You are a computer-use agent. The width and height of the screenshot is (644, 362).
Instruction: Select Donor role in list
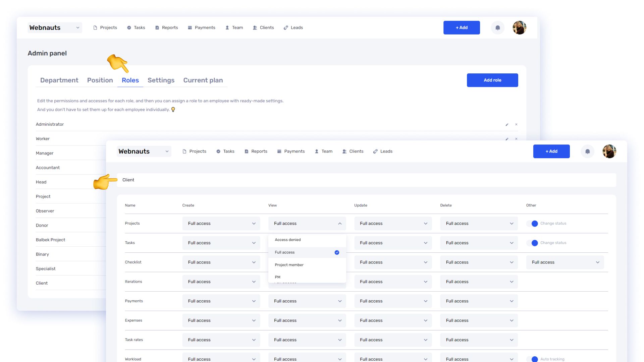coord(42,226)
